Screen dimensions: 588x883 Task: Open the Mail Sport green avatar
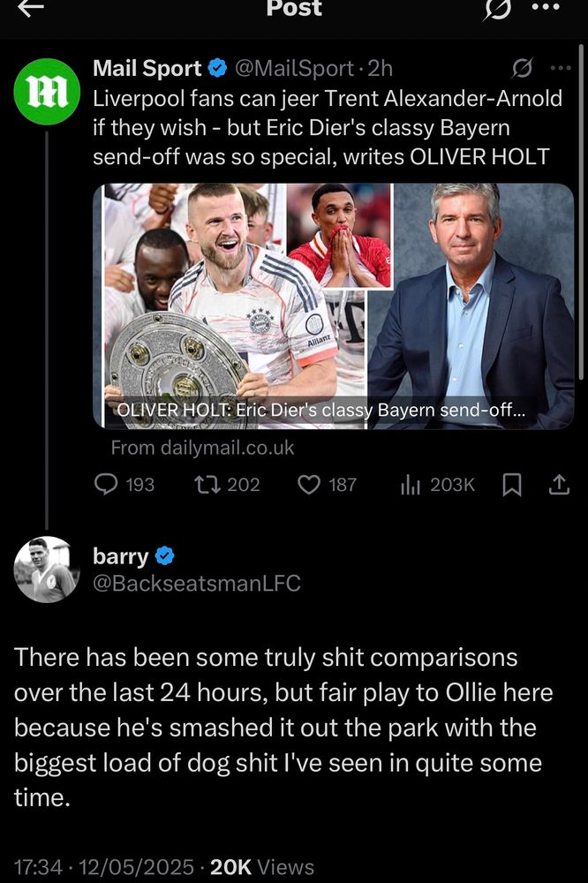(x=47, y=91)
